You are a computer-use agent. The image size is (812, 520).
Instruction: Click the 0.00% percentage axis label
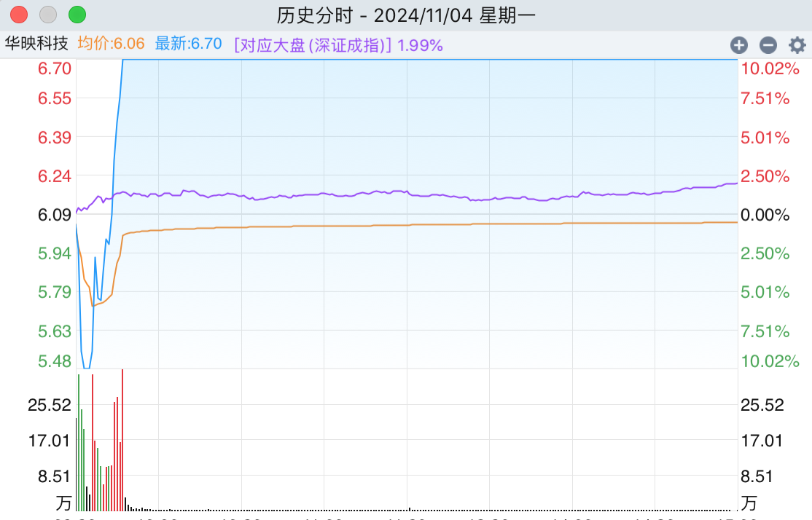tap(765, 215)
